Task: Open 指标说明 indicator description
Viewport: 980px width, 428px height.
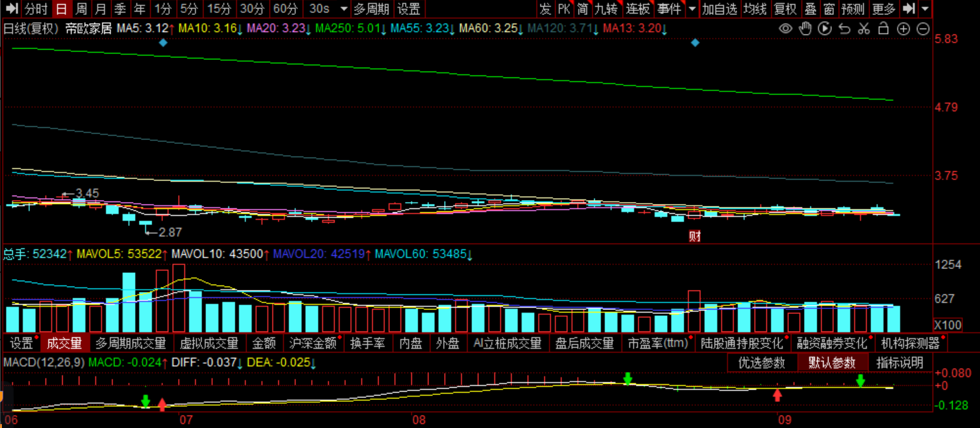Action: 900,363
